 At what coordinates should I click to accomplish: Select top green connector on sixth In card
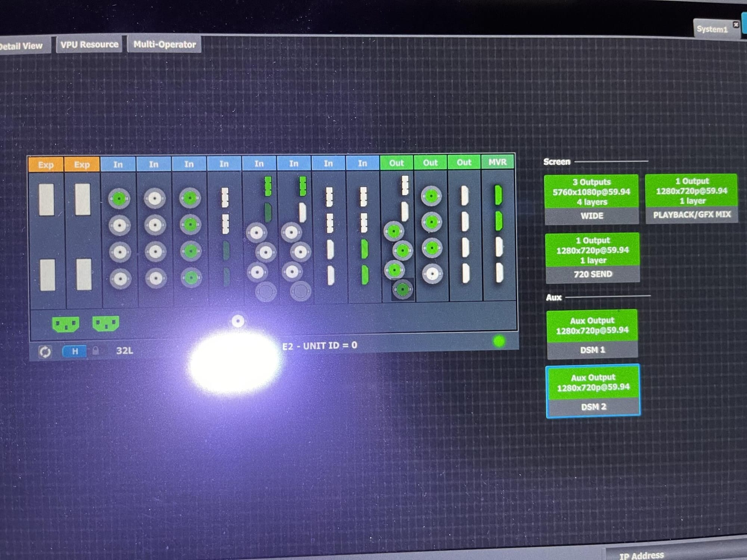pos(303,186)
